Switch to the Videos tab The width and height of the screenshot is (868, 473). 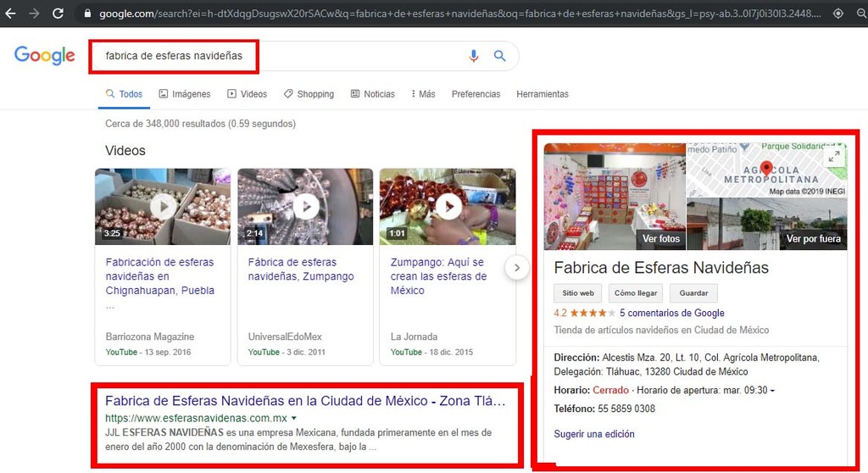tap(247, 94)
